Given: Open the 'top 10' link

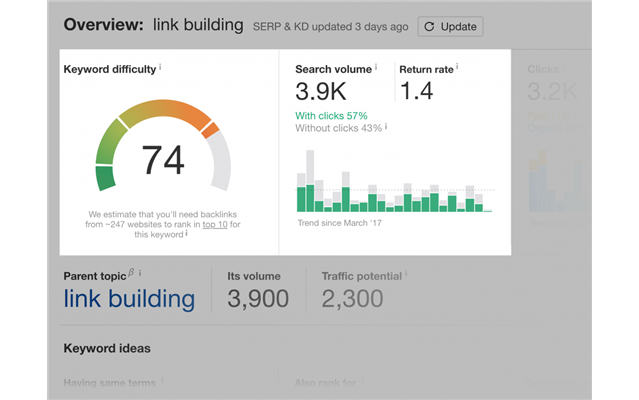Looking at the screenshot, I should [x=215, y=224].
